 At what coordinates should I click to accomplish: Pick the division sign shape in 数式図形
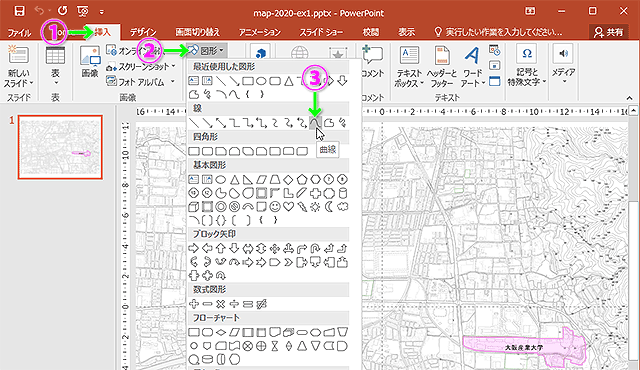click(x=234, y=304)
